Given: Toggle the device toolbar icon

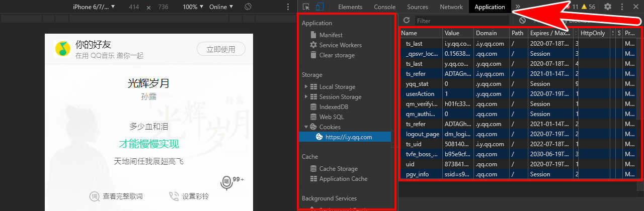Looking at the screenshot, I should [319, 7].
